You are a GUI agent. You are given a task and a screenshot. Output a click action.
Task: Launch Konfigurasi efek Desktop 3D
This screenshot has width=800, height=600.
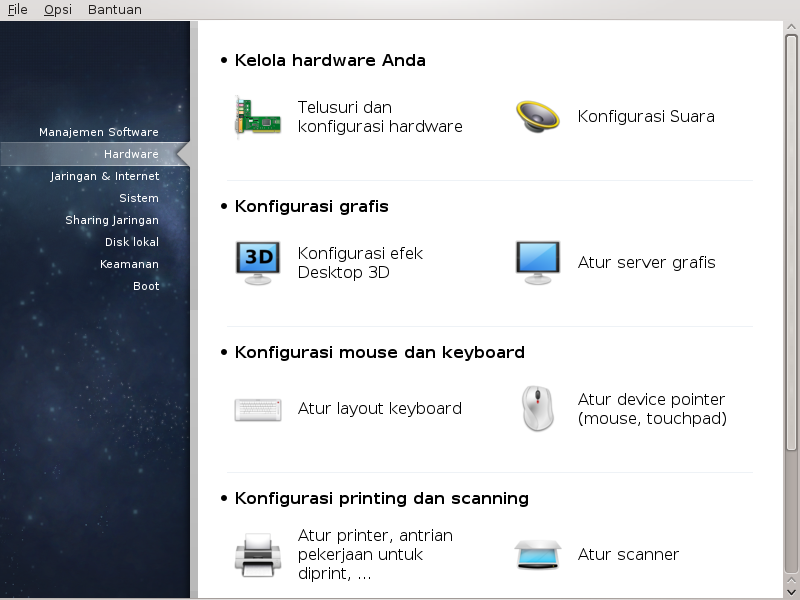click(x=360, y=263)
